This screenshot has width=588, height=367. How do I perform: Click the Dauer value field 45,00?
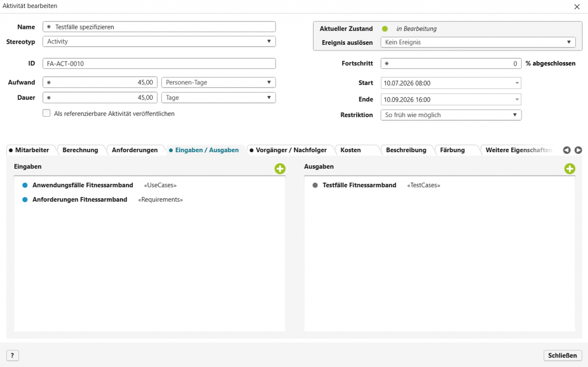[100, 98]
